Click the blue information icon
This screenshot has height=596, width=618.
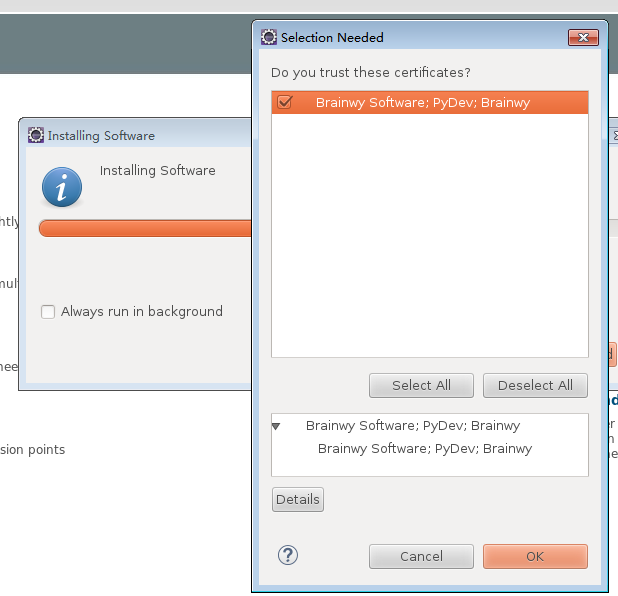pyautogui.click(x=62, y=187)
